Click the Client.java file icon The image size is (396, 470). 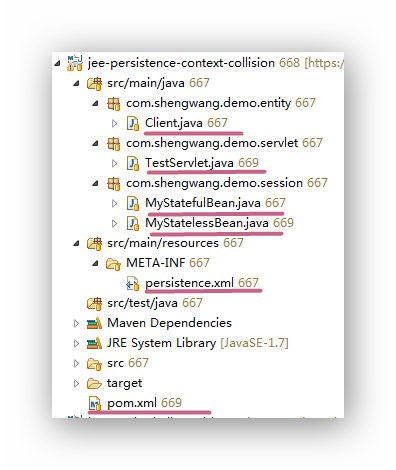click(133, 123)
